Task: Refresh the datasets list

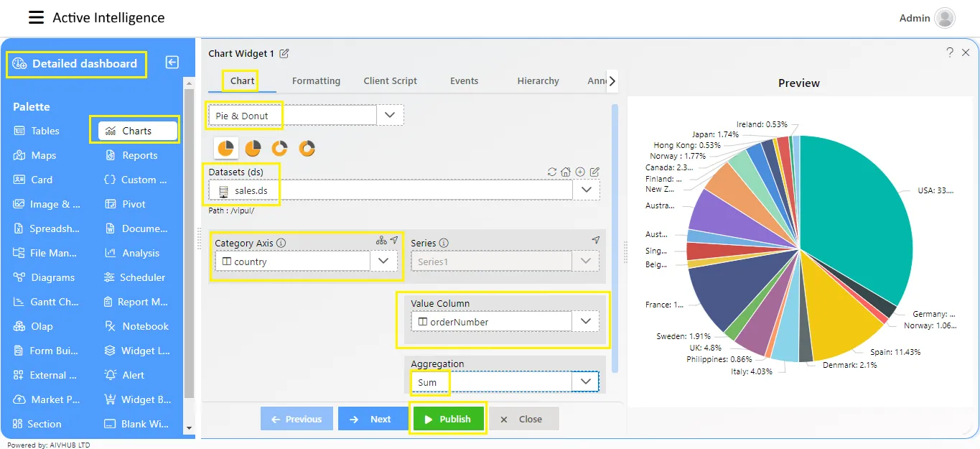Action: click(x=551, y=172)
